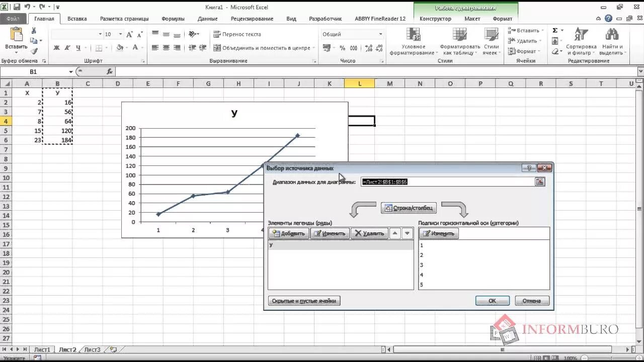Click the Отмена button
The image size is (644, 362).
(x=531, y=301)
